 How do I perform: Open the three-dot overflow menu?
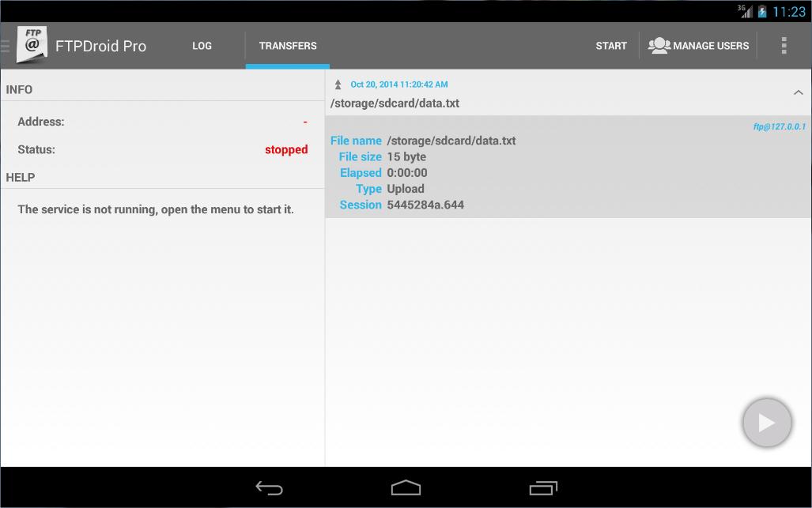point(784,46)
